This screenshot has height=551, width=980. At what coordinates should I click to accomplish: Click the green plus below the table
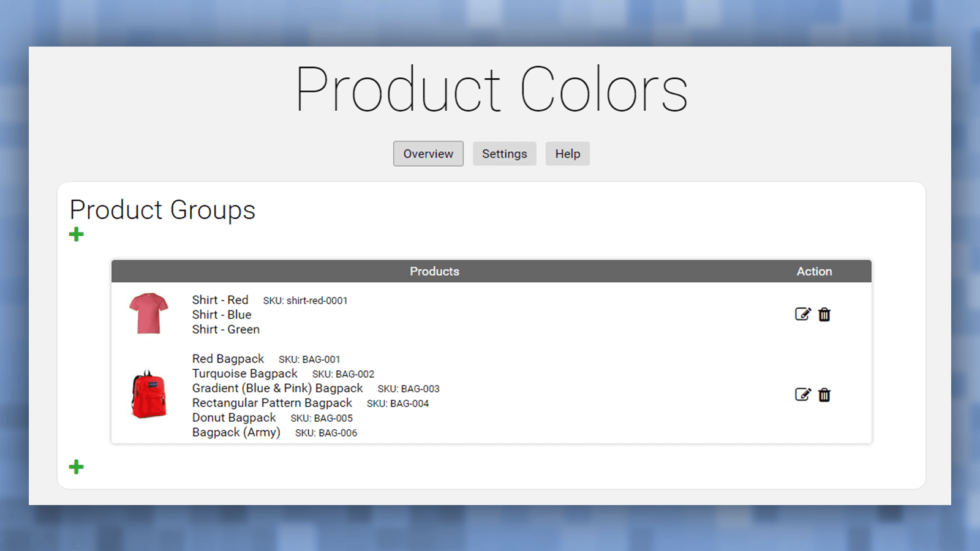pos(77,467)
